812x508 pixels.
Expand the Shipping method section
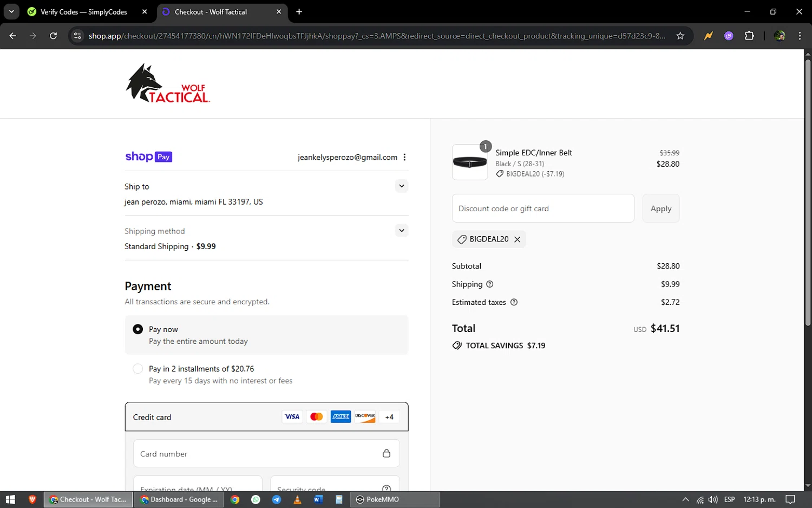pos(401,230)
